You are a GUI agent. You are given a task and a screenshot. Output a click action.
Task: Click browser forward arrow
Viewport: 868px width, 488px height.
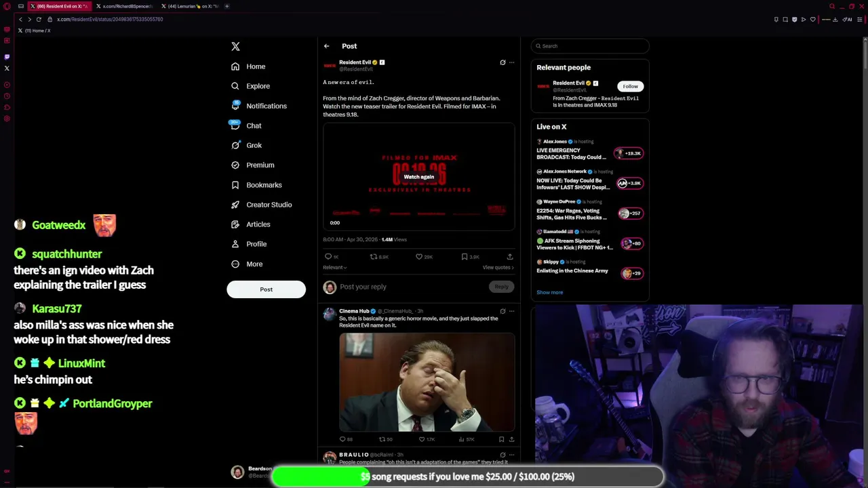(29, 19)
